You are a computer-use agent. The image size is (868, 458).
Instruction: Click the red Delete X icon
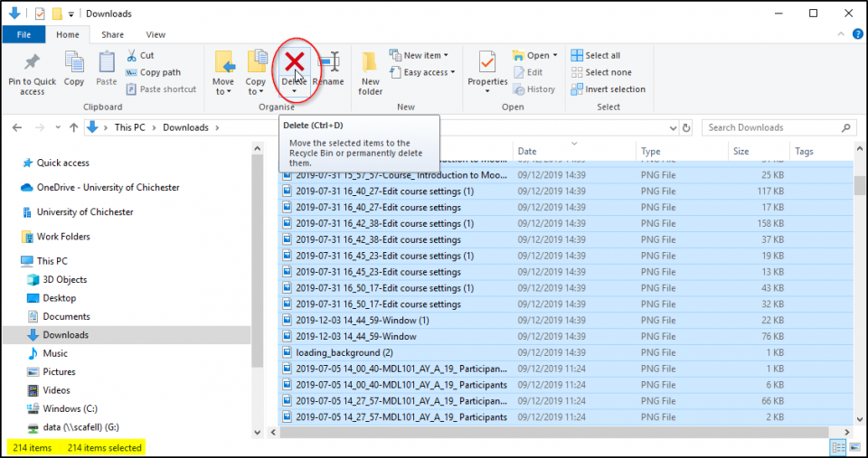click(295, 62)
